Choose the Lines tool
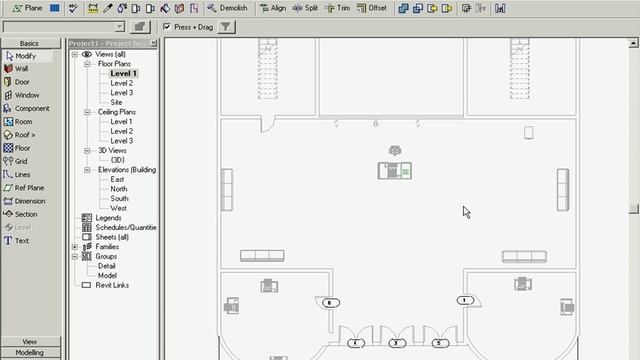The height and width of the screenshot is (360, 640). (x=17, y=174)
